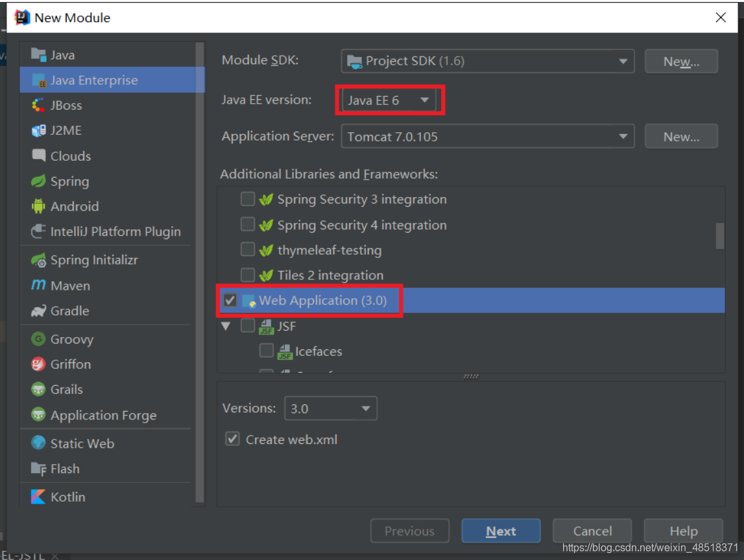Click the Java Enterprise icon
744x560 pixels.
(38, 80)
